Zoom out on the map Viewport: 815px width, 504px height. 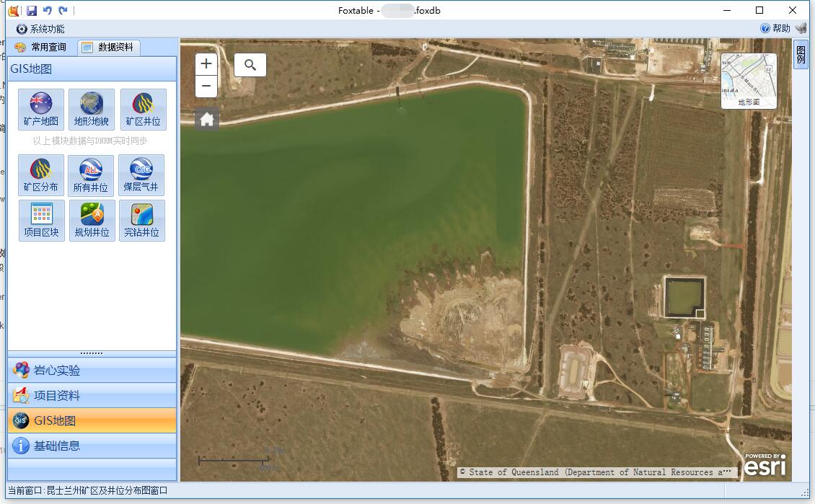click(x=206, y=87)
